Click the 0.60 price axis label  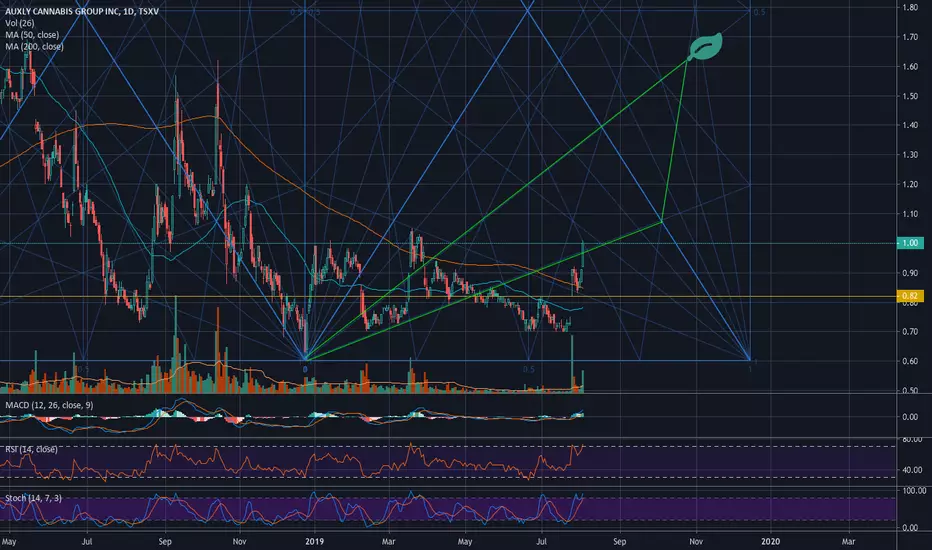tap(910, 361)
